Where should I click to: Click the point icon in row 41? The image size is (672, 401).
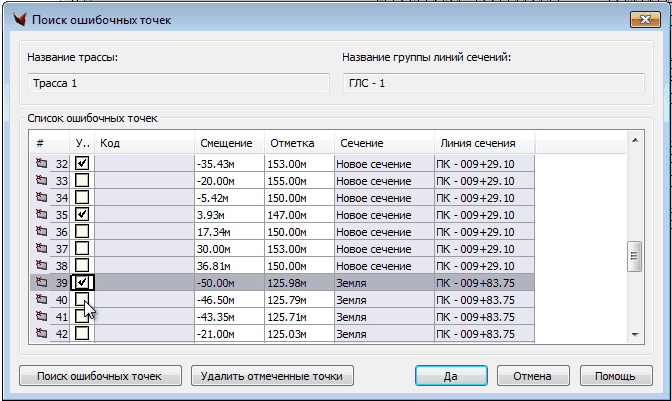(x=41, y=317)
